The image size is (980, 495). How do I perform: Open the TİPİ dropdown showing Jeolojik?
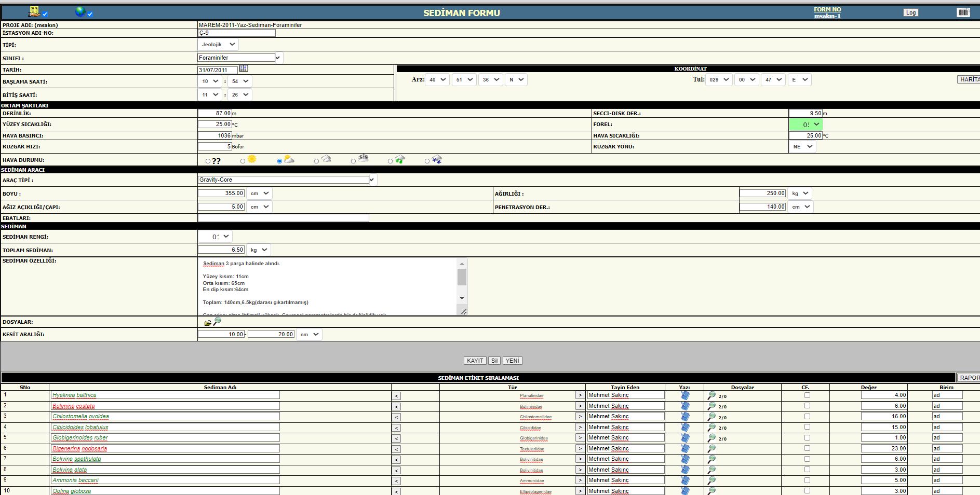point(218,45)
